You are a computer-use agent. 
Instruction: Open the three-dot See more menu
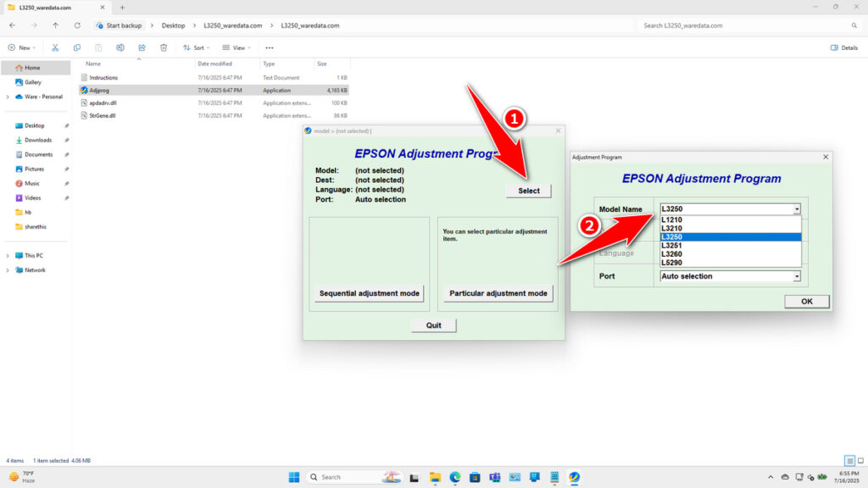tap(269, 47)
